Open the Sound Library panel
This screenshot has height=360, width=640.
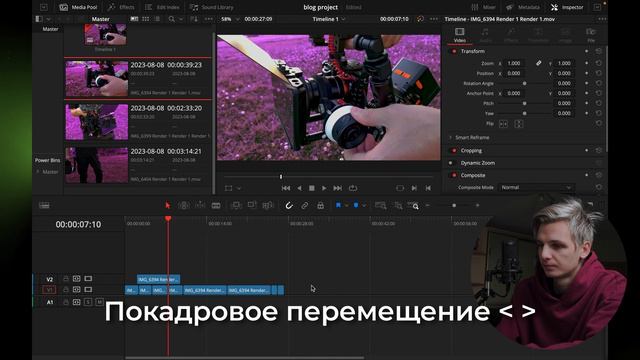212,7
